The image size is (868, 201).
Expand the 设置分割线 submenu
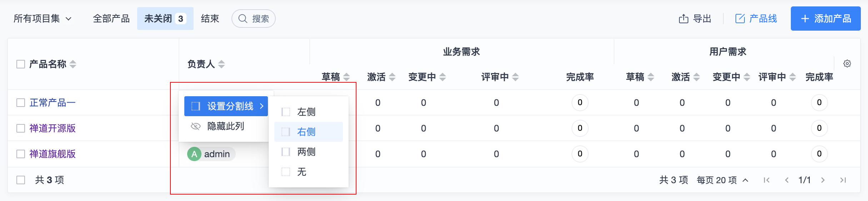point(226,106)
